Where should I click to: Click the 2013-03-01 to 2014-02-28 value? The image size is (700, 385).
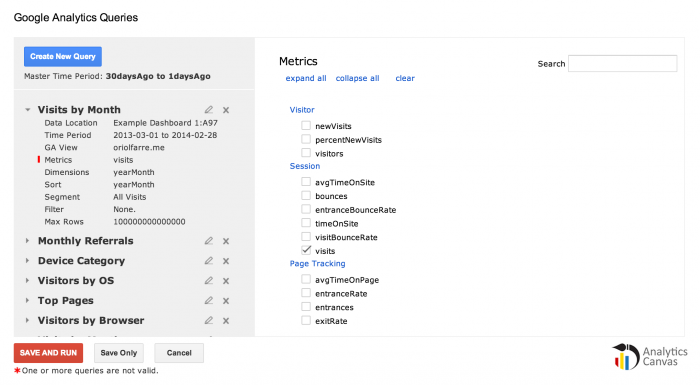(165, 135)
